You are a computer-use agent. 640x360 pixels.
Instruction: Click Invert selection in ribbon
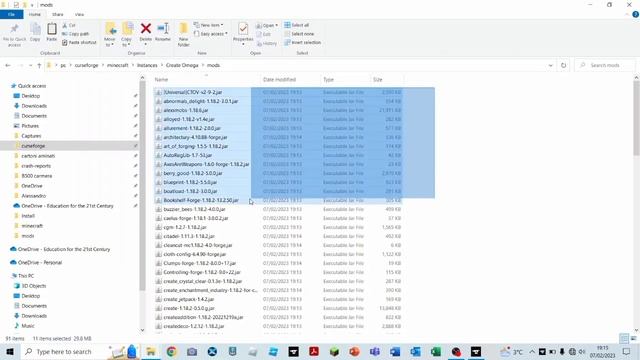coord(302,42)
